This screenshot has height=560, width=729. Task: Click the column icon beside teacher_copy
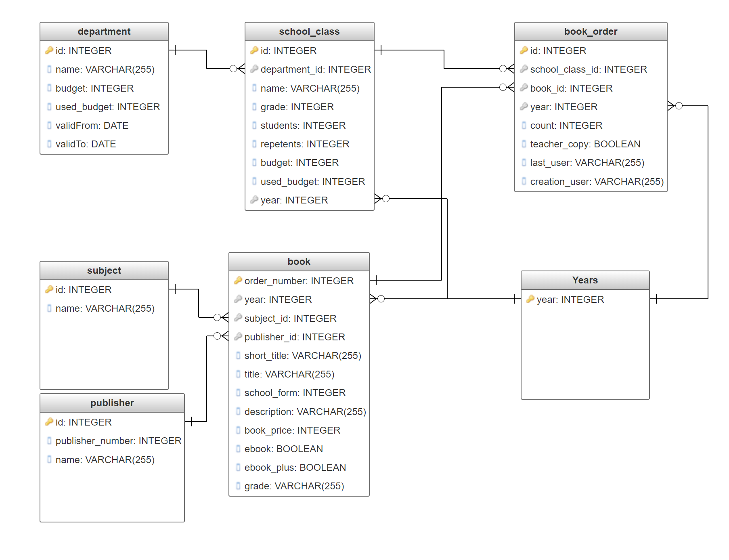(524, 144)
